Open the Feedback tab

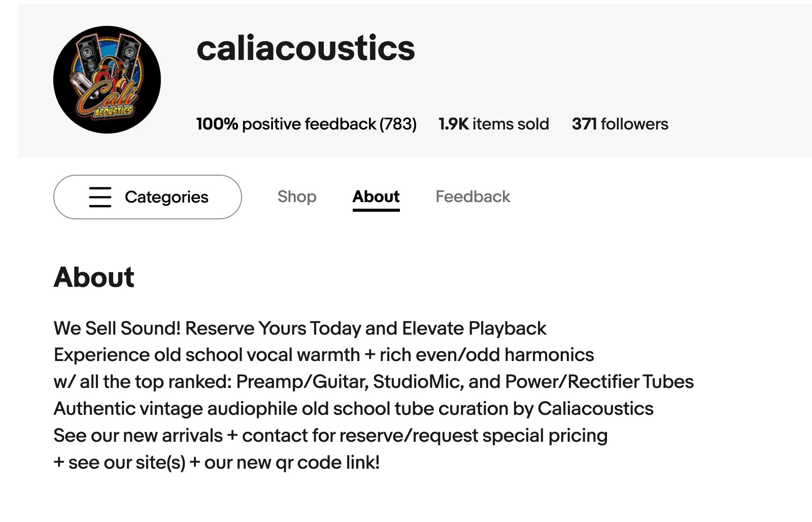coord(473,197)
